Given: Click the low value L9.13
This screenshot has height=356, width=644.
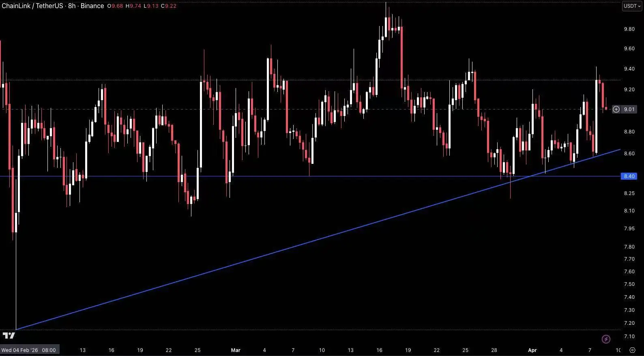Looking at the screenshot, I should (x=151, y=6).
